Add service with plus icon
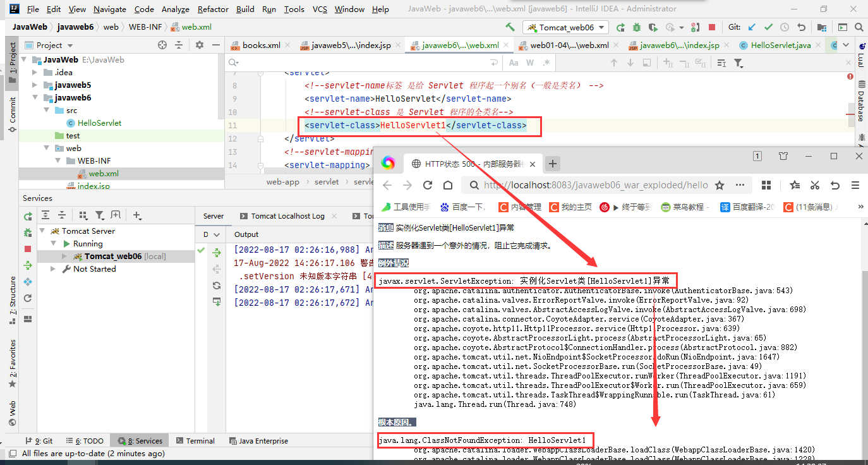 [x=137, y=215]
